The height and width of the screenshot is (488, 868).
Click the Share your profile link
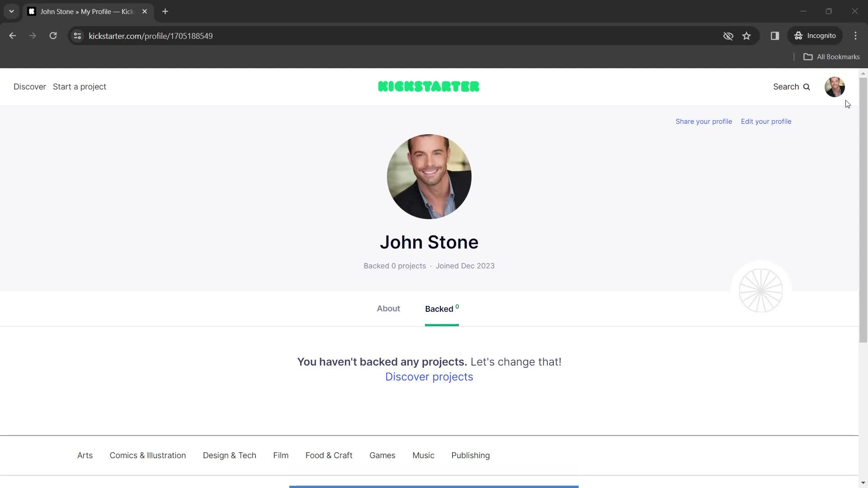703,121
